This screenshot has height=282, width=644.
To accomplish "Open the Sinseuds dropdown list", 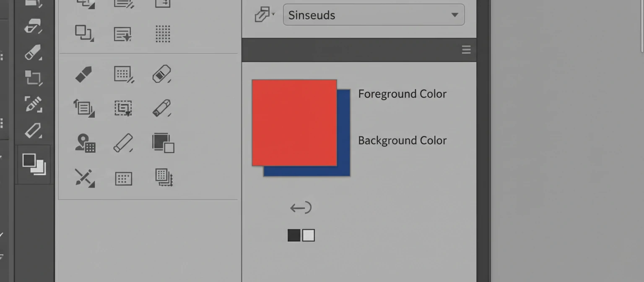I will (455, 15).
